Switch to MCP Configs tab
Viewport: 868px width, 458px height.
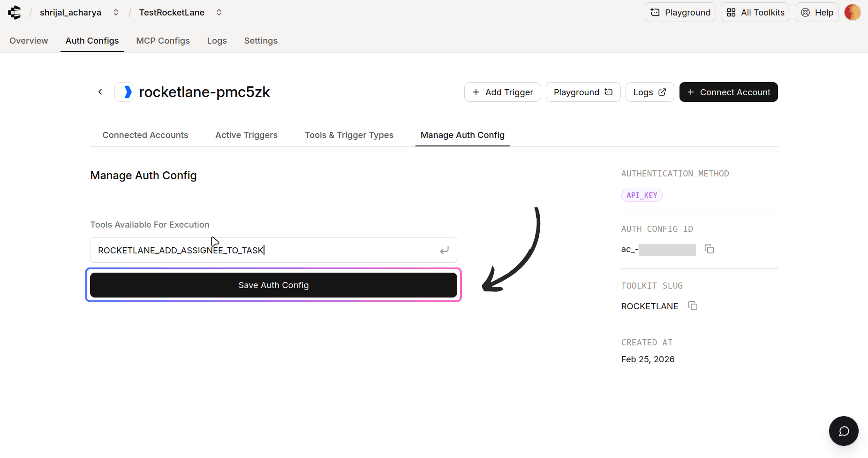pyautogui.click(x=163, y=41)
